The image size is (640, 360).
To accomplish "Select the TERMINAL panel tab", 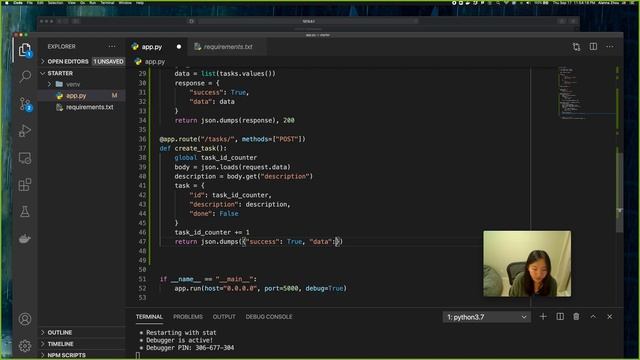I will pyautogui.click(x=149, y=317).
